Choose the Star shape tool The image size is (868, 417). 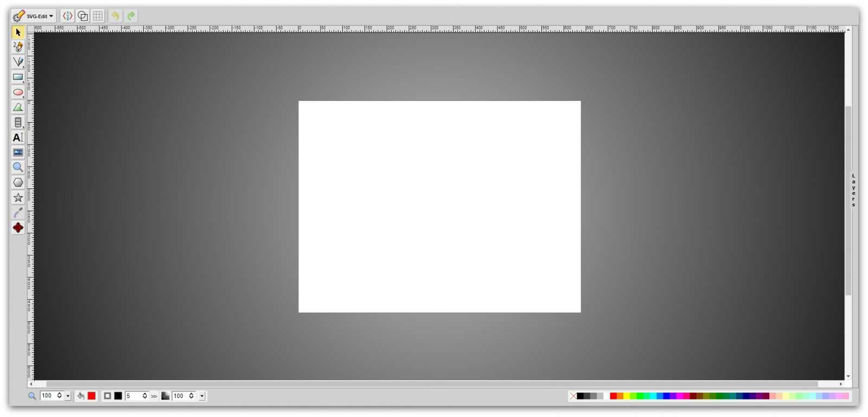(18, 198)
